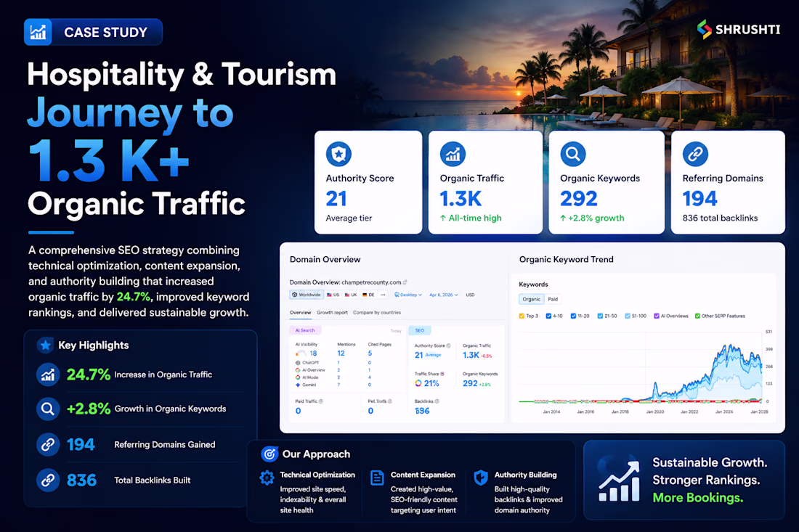Switch to the Growth report tab
The image size is (799, 532).
[332, 313]
